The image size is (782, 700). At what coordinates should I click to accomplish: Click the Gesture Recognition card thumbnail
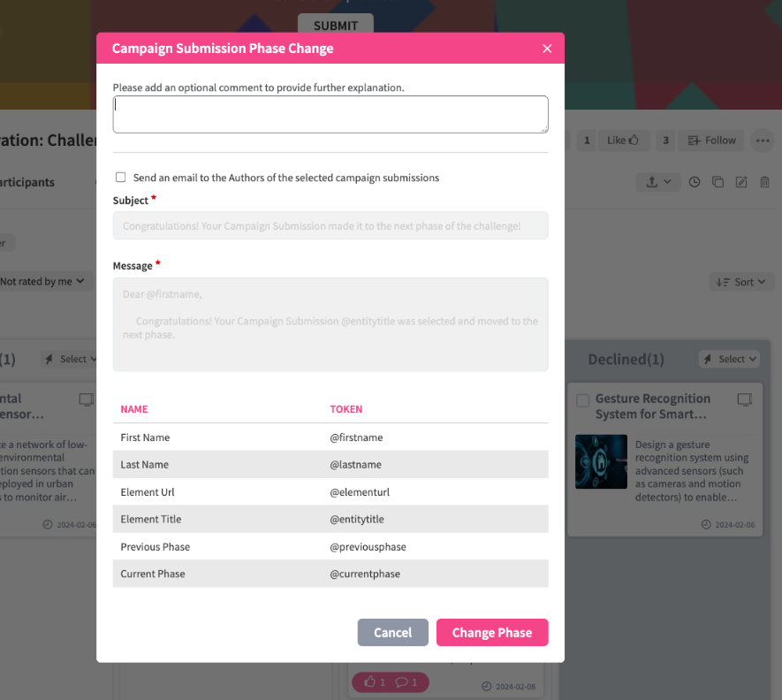(x=601, y=461)
